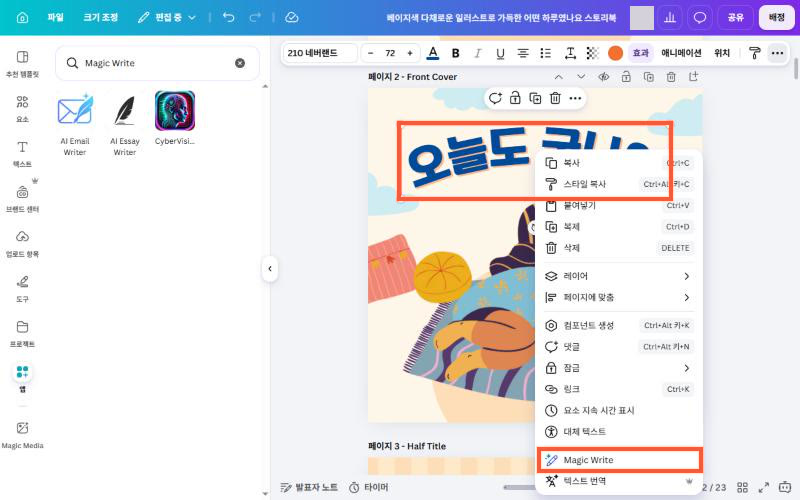Open the 210 네버랜드 font dropdown
800x500 pixels.
tap(320, 53)
